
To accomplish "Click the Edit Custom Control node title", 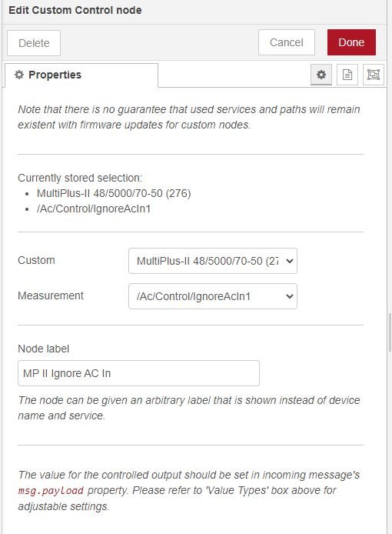I will point(75,10).
